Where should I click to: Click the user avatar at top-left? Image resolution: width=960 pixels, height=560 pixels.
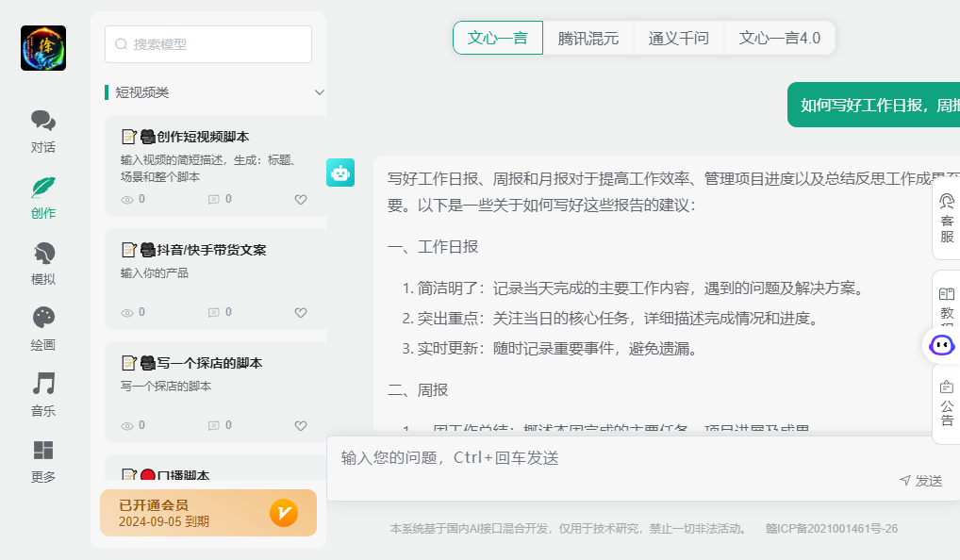(43, 48)
